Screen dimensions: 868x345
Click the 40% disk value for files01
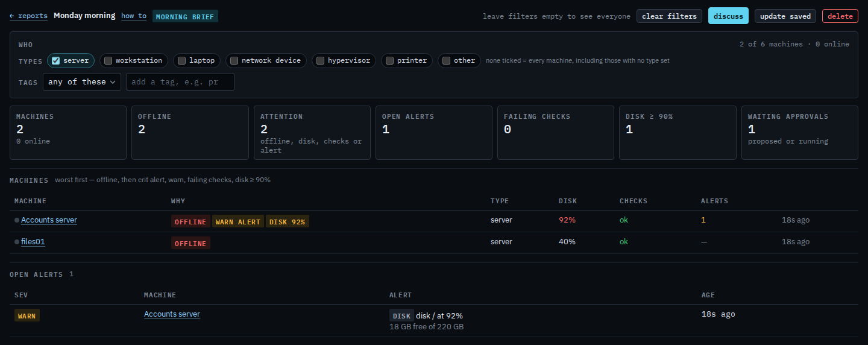(567, 242)
